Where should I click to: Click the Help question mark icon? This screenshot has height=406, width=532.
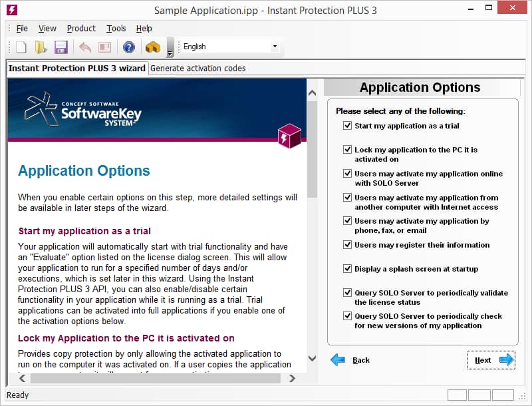[x=129, y=47]
